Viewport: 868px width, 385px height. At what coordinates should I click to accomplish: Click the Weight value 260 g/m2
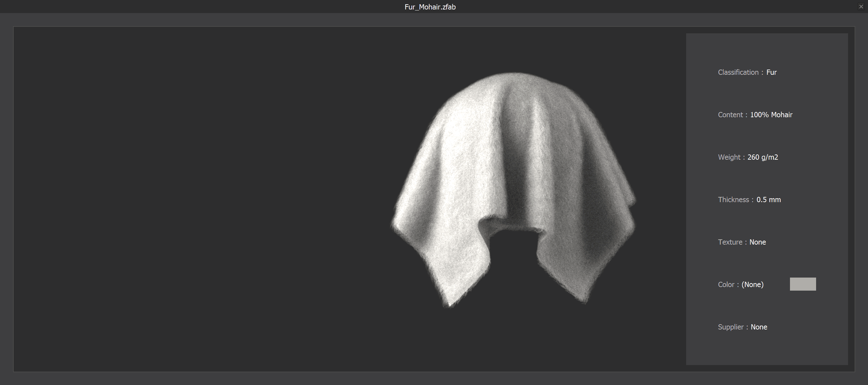click(763, 157)
